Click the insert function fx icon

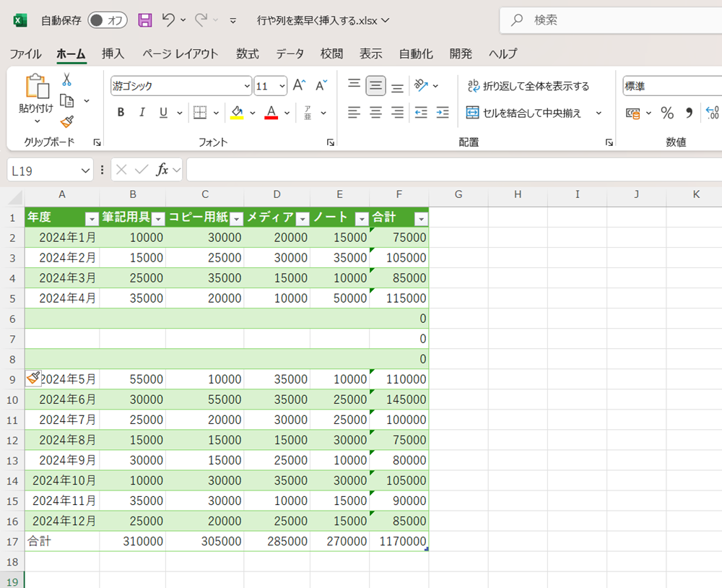pyautogui.click(x=162, y=170)
